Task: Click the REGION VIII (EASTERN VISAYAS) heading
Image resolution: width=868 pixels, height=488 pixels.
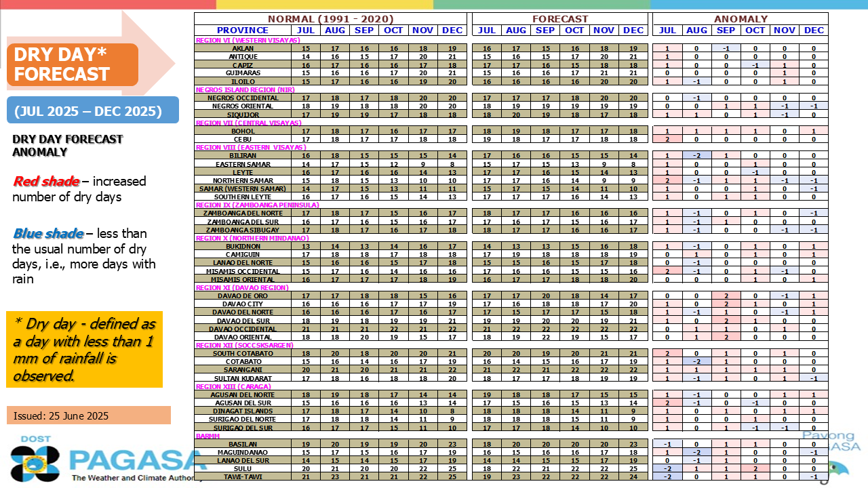Action: (x=252, y=147)
